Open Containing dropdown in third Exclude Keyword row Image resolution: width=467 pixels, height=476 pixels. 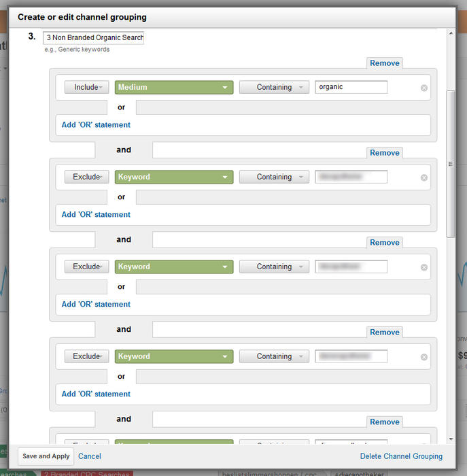[274, 356]
